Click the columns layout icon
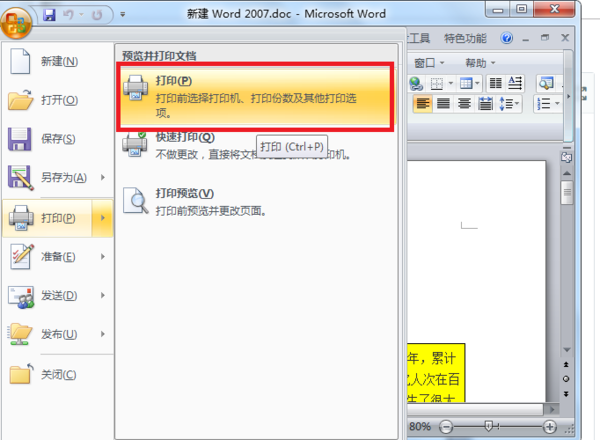This screenshot has width=600, height=440. (x=496, y=83)
